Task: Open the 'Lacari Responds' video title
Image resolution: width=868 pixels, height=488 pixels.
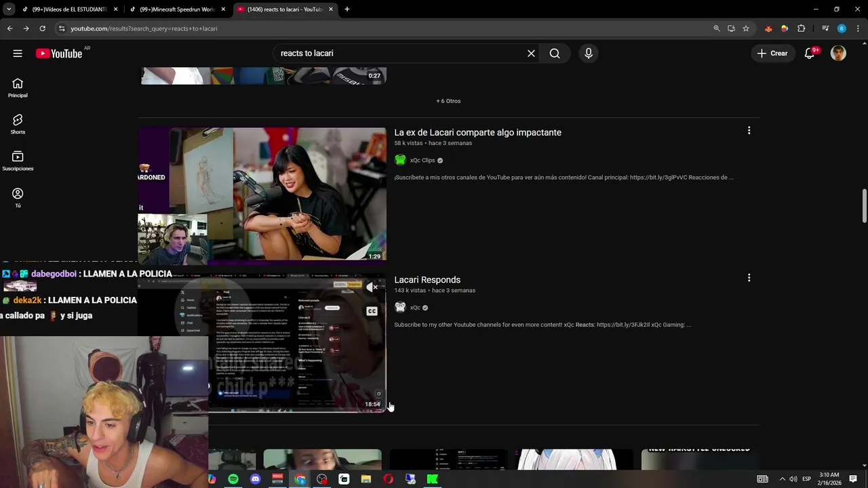Action: pos(427,280)
